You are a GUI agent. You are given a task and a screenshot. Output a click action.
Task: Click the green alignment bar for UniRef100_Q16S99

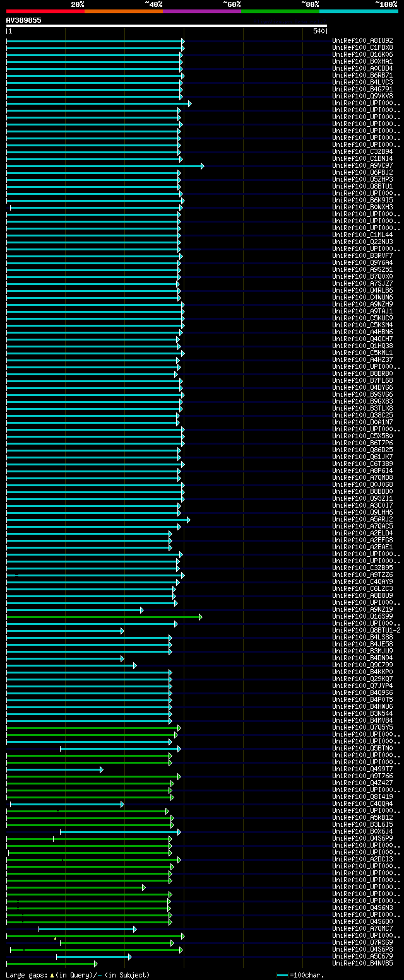point(104,617)
